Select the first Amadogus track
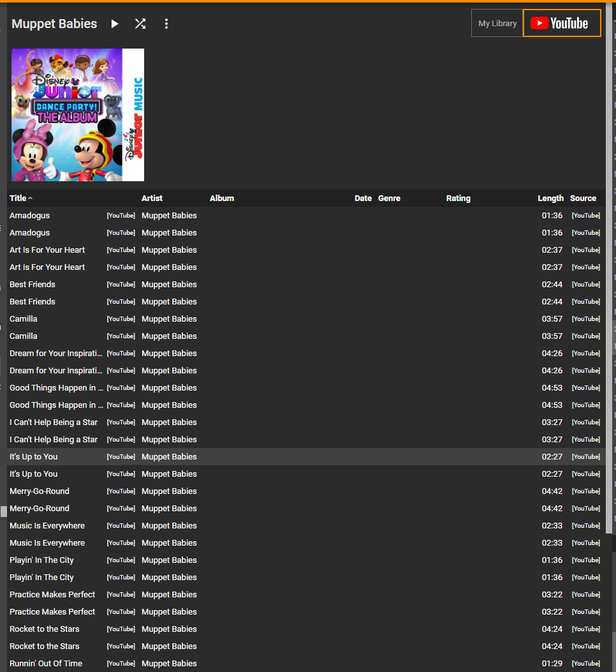The height and width of the screenshot is (672, 616). tap(306, 216)
